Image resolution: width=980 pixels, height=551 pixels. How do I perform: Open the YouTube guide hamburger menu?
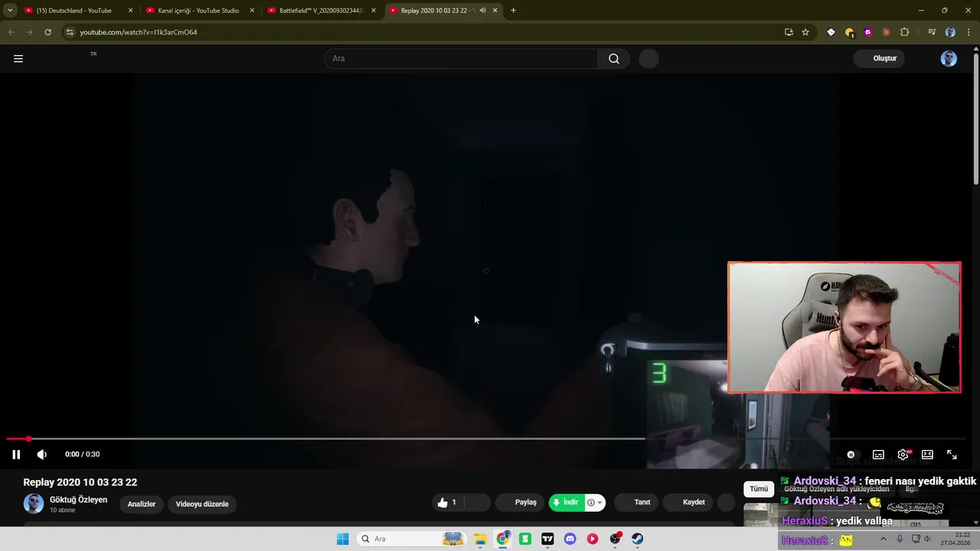pos(18,58)
